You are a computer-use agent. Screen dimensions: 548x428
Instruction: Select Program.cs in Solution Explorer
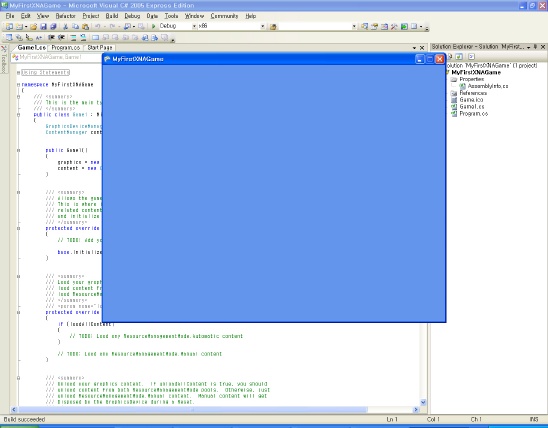pyautogui.click(x=474, y=114)
